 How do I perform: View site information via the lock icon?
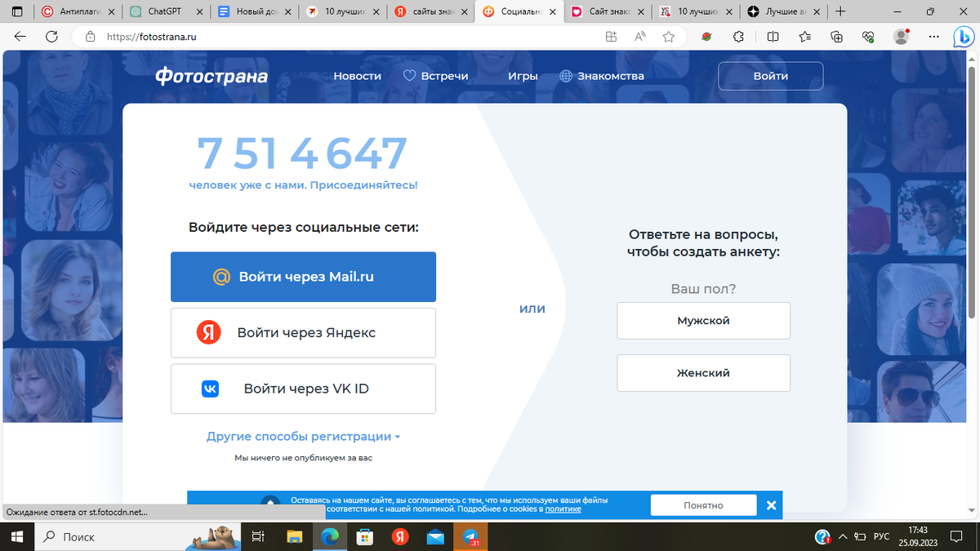pos(91,37)
